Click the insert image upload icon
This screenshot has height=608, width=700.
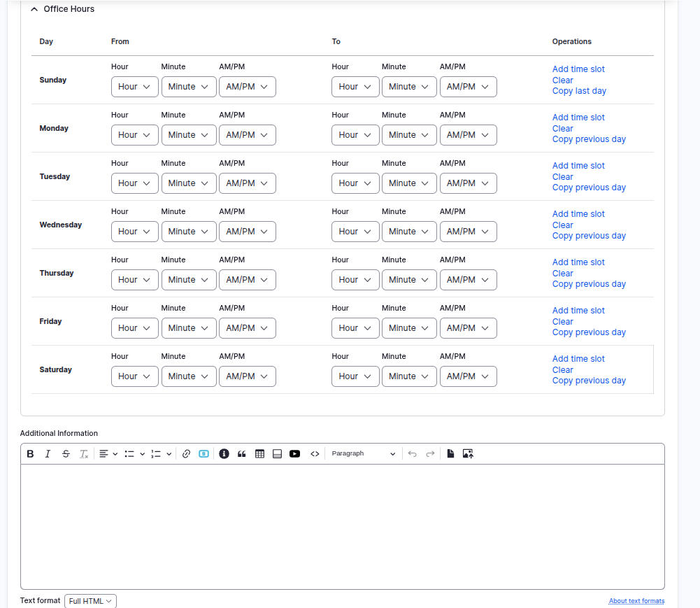pyautogui.click(x=469, y=454)
